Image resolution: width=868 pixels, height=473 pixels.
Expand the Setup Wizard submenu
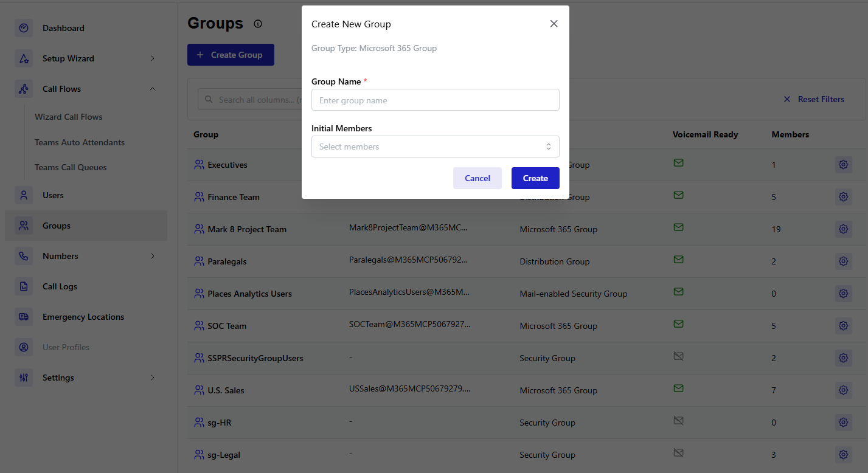click(153, 58)
